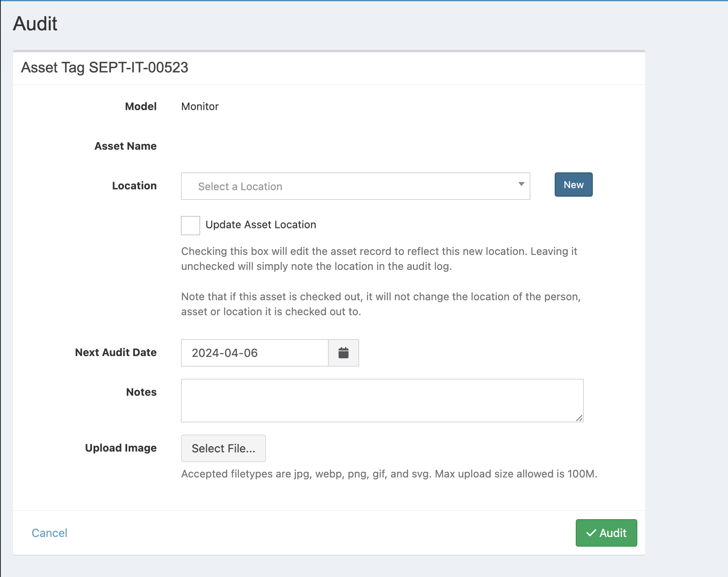The height and width of the screenshot is (577, 728).
Task: Click the Asset Tag SEPT-IT-00523 title
Action: 104,67
